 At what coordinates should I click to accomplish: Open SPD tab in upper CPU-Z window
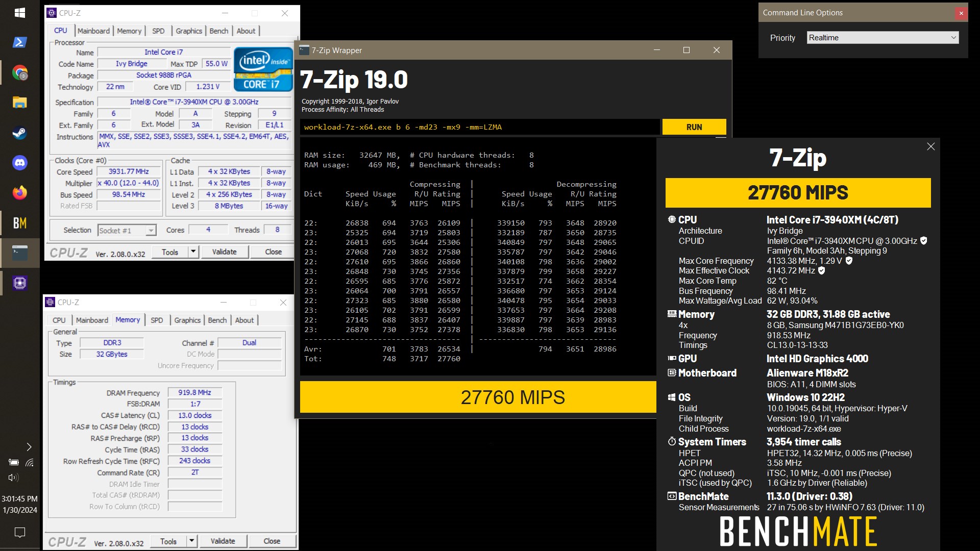coord(158,31)
